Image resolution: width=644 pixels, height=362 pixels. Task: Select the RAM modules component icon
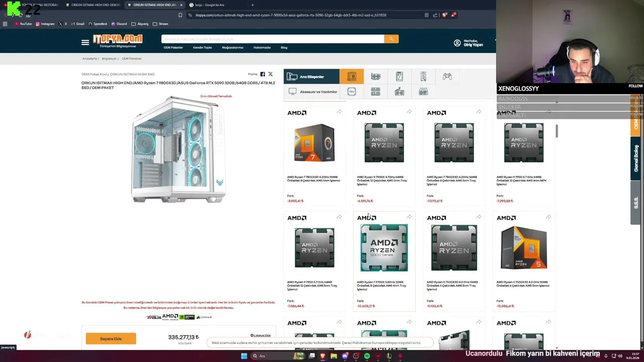(x=375, y=92)
